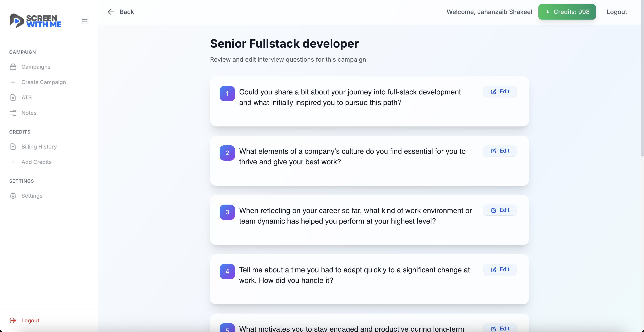
Task: Open ATS via the document icon
Action: click(13, 97)
